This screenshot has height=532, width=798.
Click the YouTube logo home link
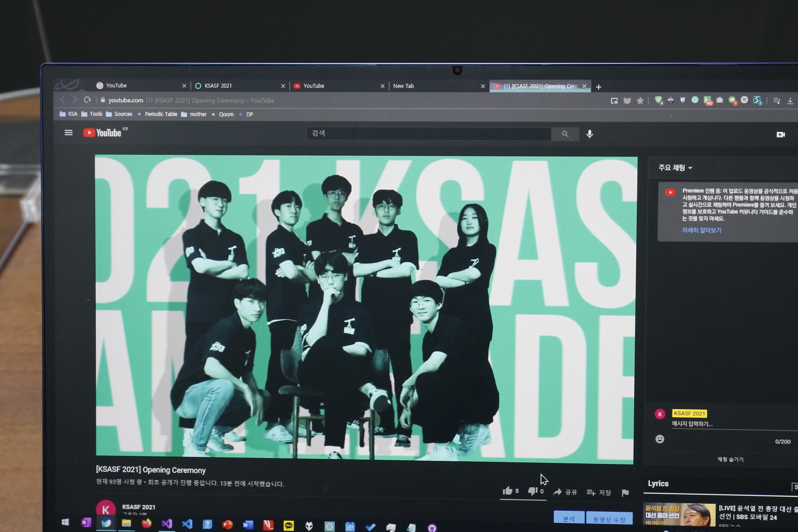[102, 133]
